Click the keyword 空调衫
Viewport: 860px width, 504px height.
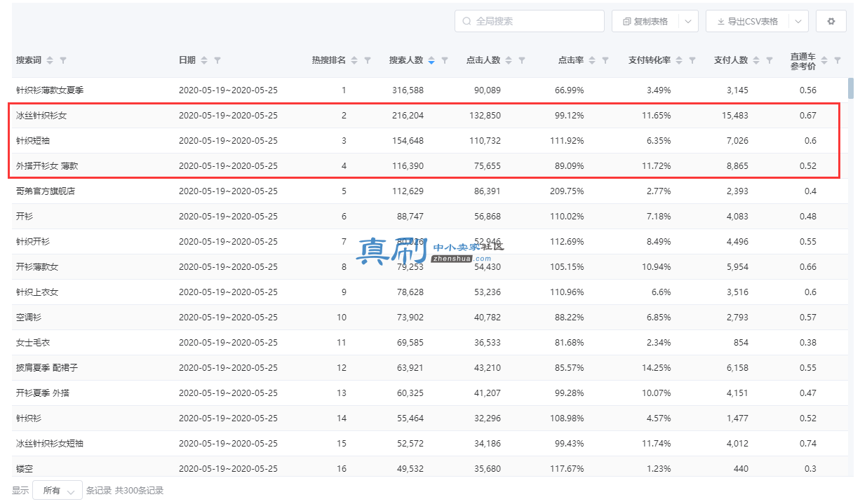point(29,318)
